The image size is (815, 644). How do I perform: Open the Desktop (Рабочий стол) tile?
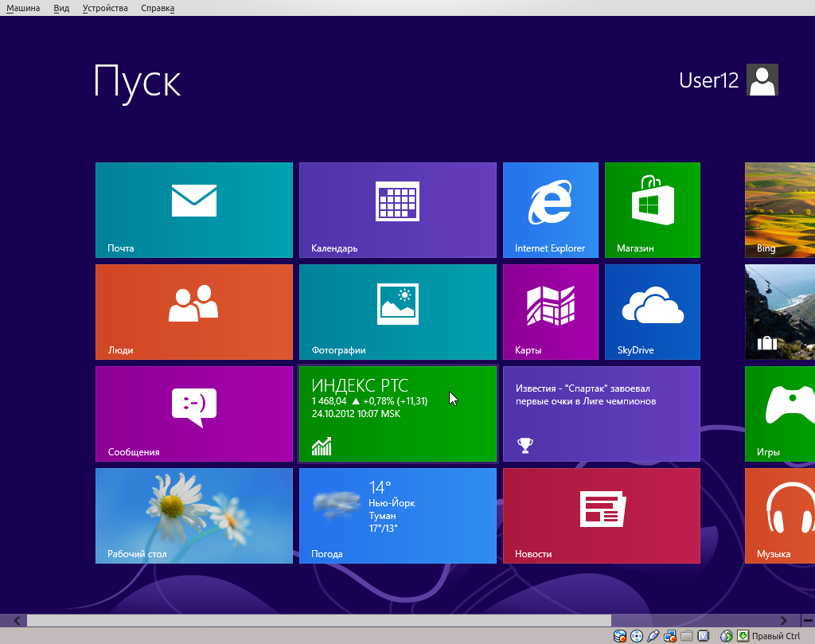[x=193, y=516]
